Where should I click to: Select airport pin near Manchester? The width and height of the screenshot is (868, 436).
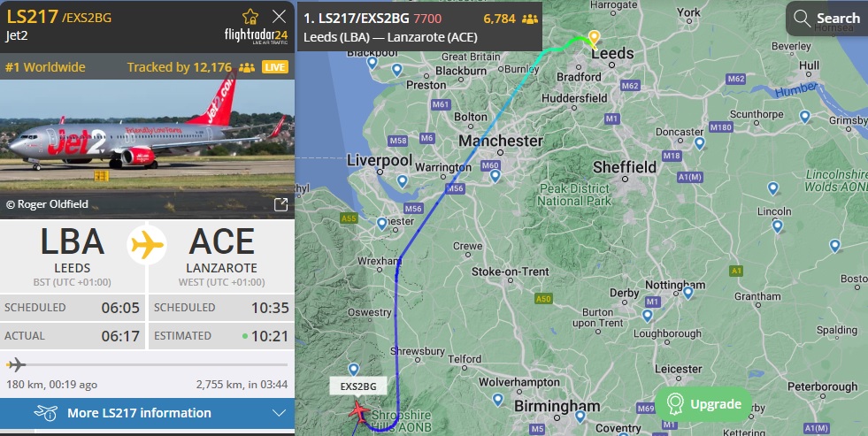(x=495, y=176)
